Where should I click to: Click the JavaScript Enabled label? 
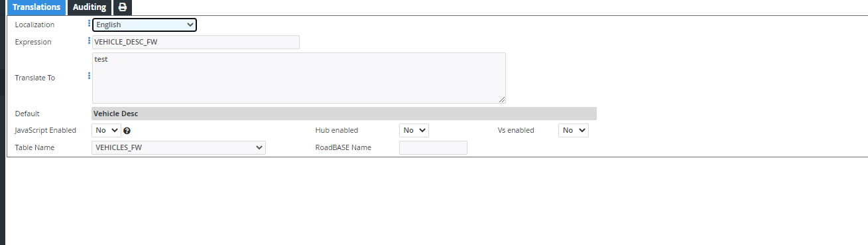click(x=46, y=130)
